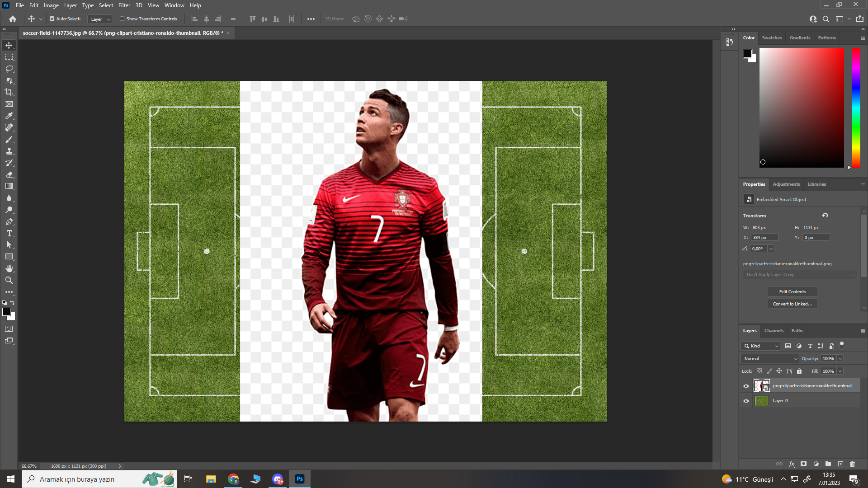Toggle lock position icon
This screenshot has height=488, width=868.
pos(779,371)
